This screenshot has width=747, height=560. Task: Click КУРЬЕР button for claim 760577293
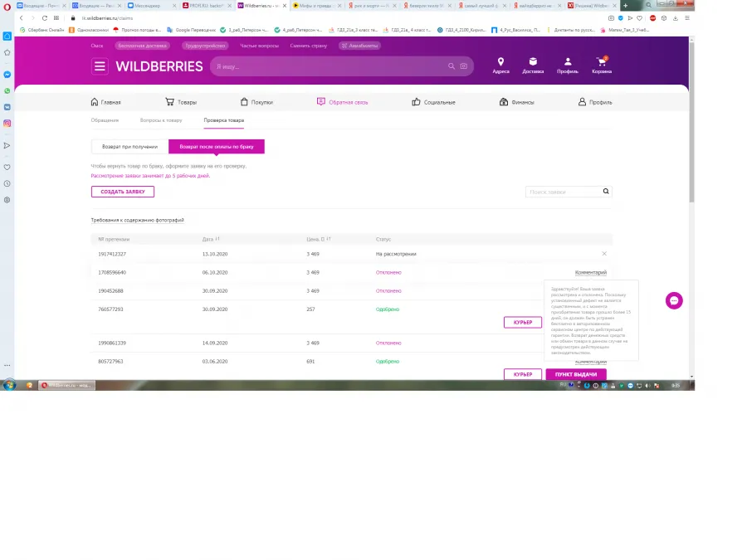tap(523, 323)
